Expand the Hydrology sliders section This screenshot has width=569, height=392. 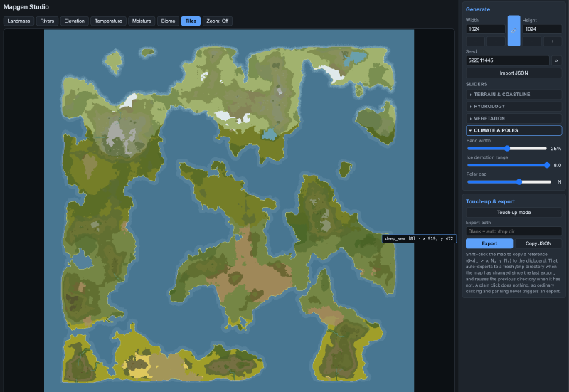coord(514,106)
